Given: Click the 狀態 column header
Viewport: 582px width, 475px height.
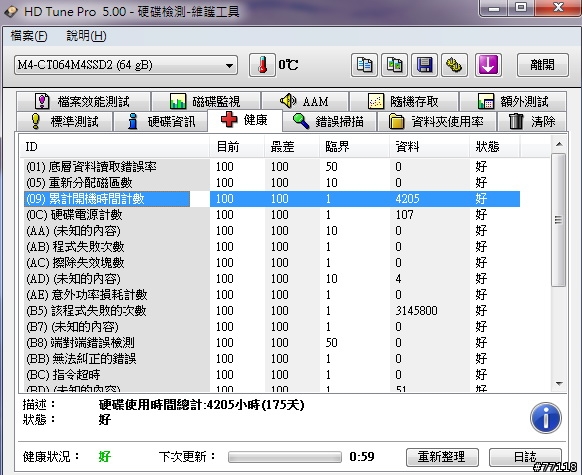Looking at the screenshot, I should pyautogui.click(x=495, y=147).
